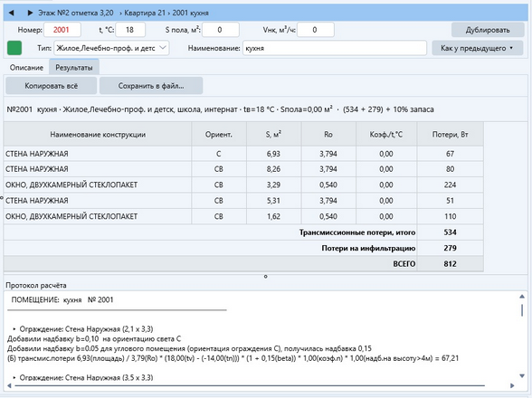
Task: Click Сохранить в файл button
Action: tap(151, 86)
